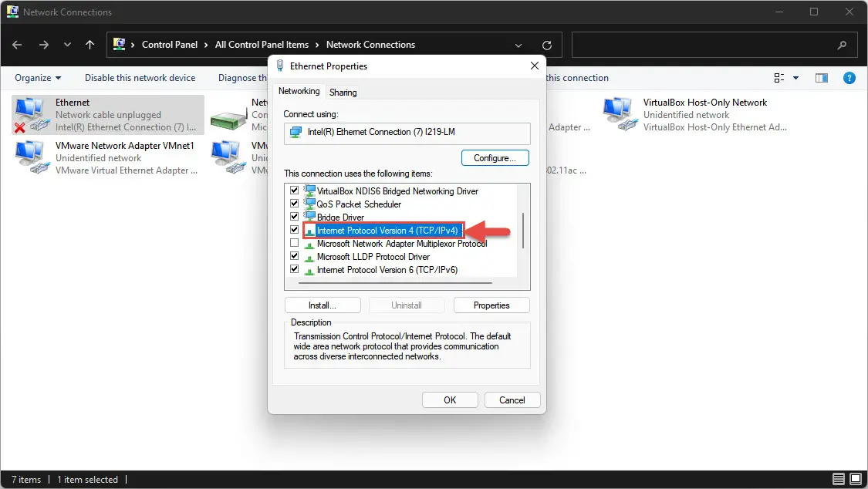868x489 pixels.
Task: Click the Ethernet Properties dialog title icon
Action: [280, 66]
